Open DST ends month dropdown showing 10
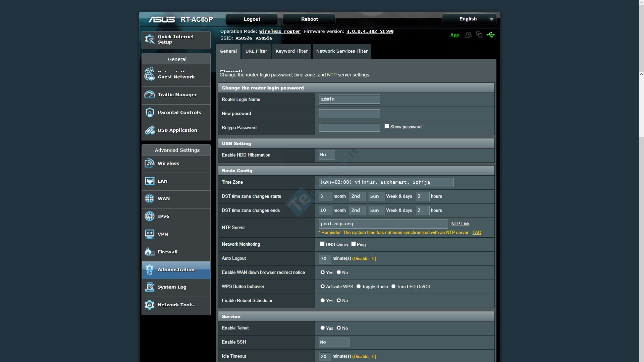644x362 pixels. coord(325,210)
